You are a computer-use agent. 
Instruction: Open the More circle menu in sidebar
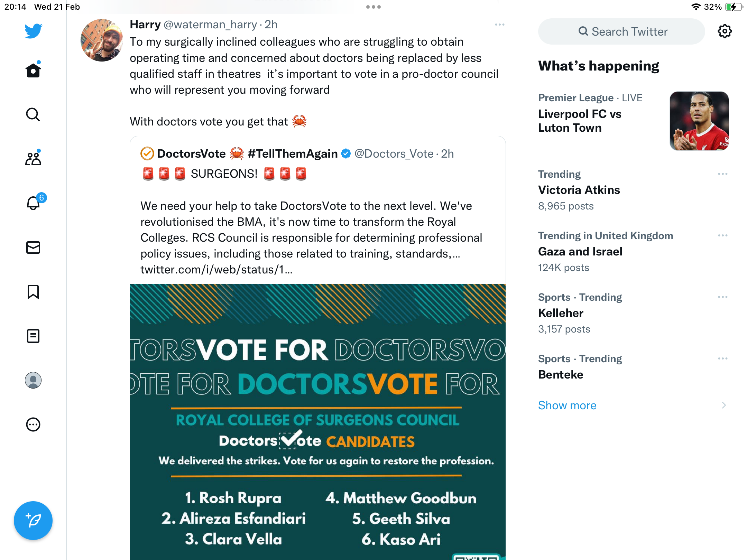pyautogui.click(x=33, y=424)
